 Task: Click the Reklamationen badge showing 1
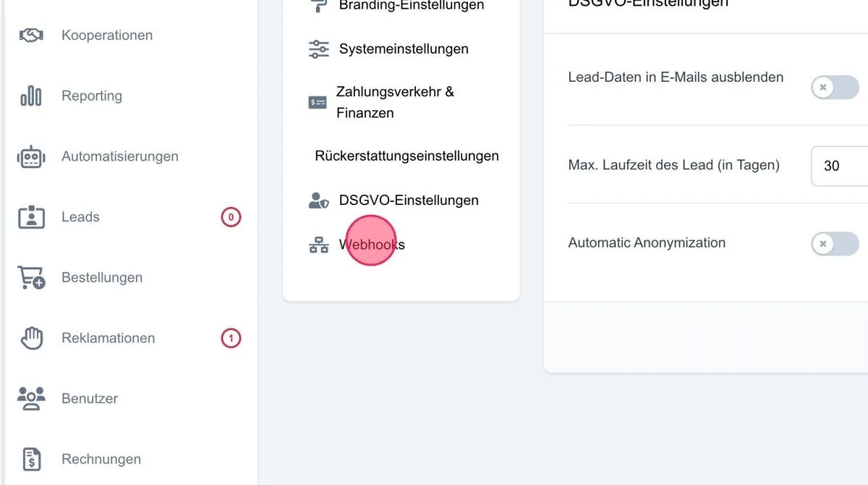(231, 338)
